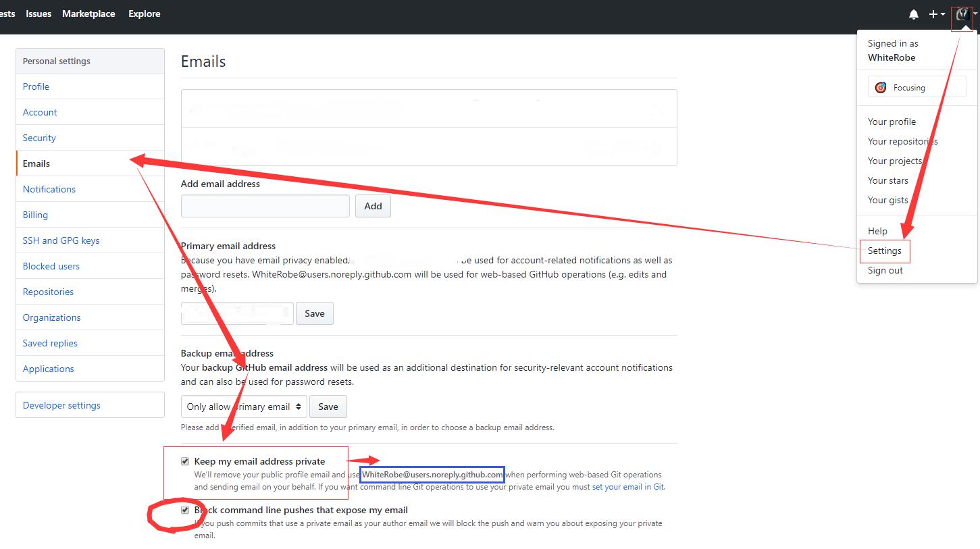Screen dimensions: 980x549
Task: Click the Primary email address heading
Action: click(x=228, y=246)
